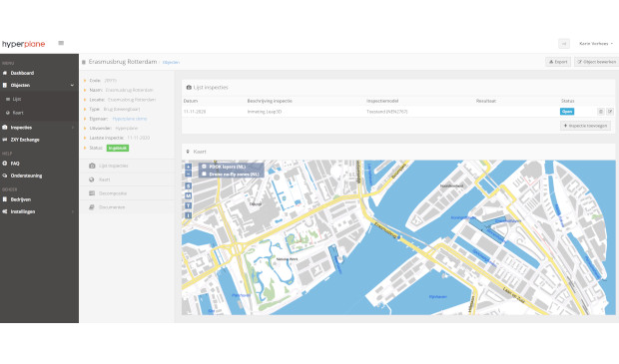The height and width of the screenshot is (364, 619).
Task: Open Bedrijven in the sidebar
Action: click(21, 199)
